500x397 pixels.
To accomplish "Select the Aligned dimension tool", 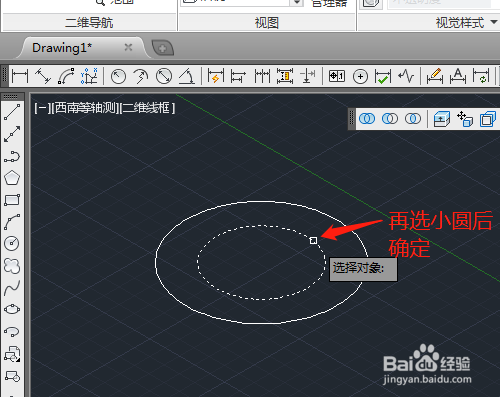I will point(43,76).
